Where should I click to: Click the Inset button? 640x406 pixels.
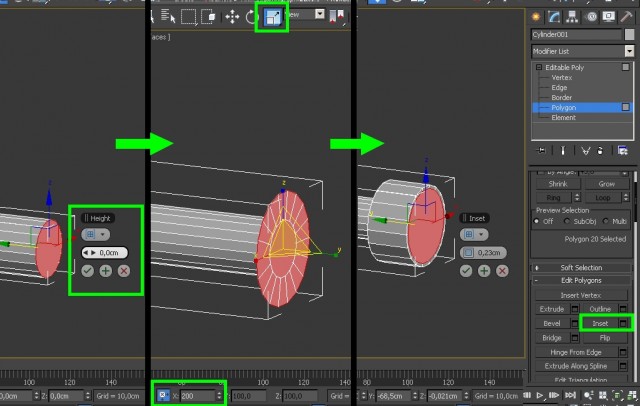pyautogui.click(x=600, y=323)
